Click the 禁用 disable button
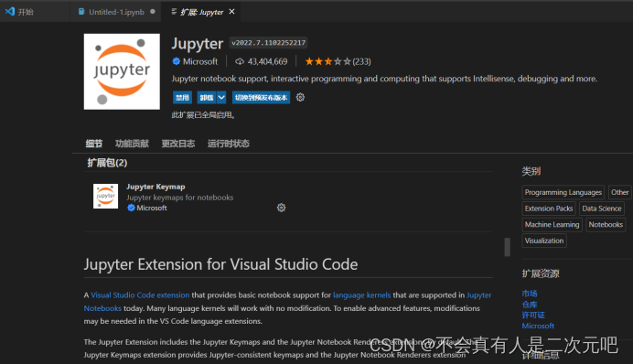 tap(182, 97)
